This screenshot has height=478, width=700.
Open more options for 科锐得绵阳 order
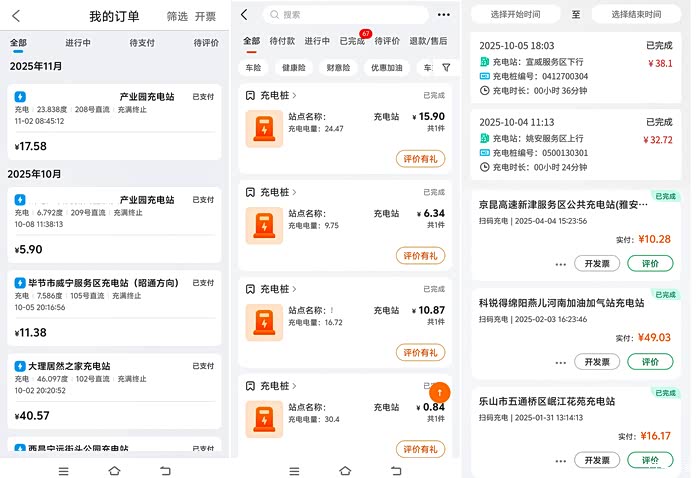(561, 362)
